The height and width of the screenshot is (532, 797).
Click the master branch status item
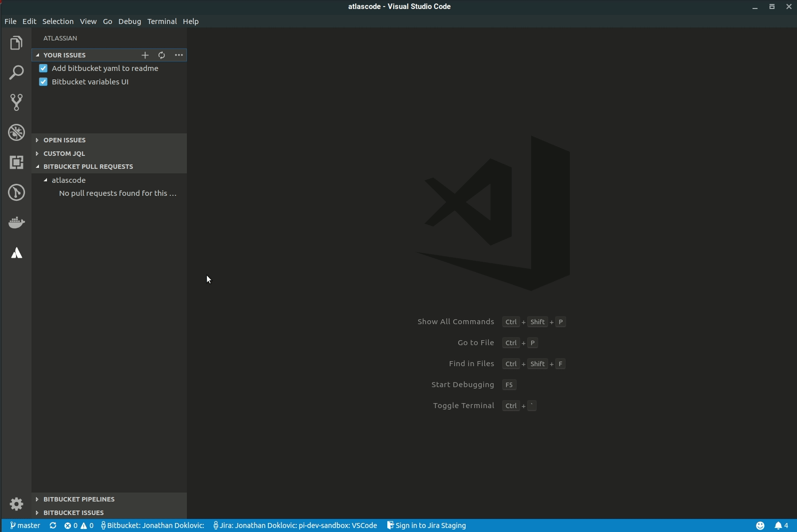click(x=25, y=526)
